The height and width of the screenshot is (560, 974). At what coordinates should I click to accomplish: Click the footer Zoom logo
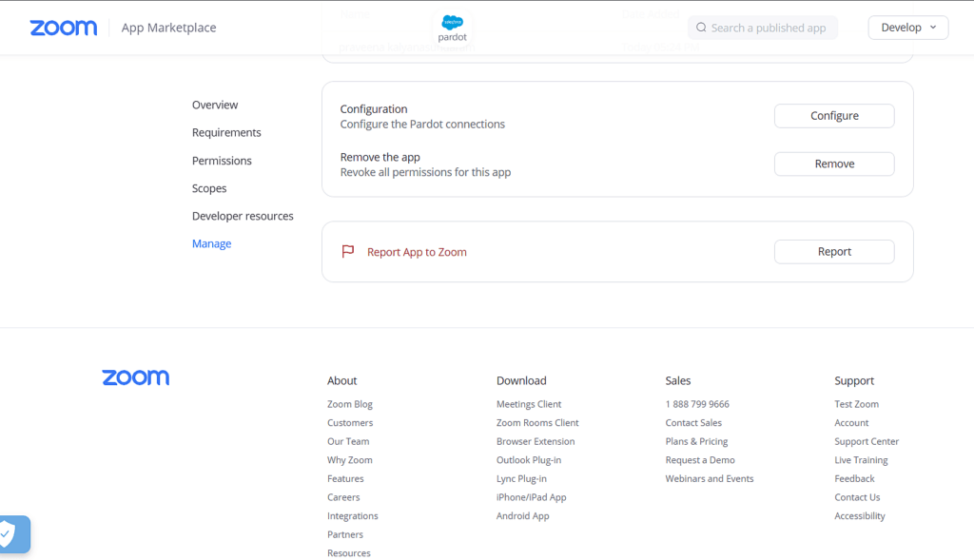pos(135,377)
